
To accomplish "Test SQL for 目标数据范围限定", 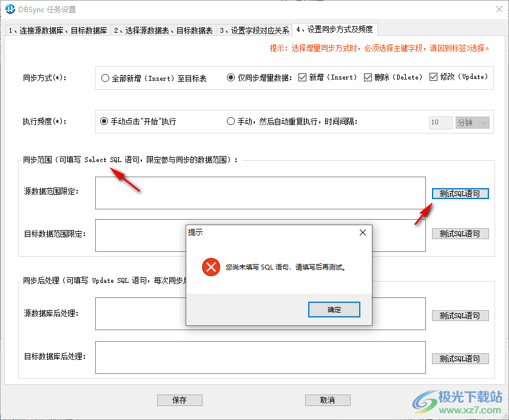I will coord(460,234).
